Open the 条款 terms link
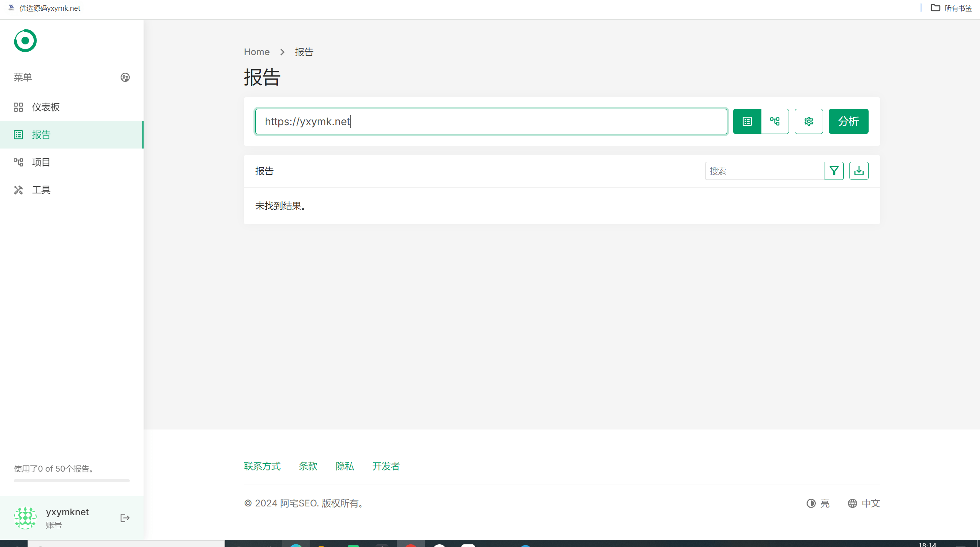Viewport: 980px width, 547px height. click(308, 466)
